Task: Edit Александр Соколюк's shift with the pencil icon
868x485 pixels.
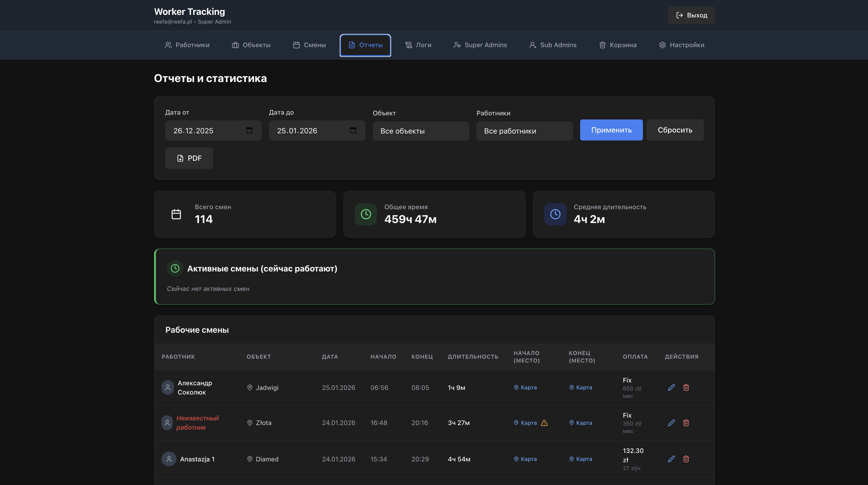Action: point(671,388)
